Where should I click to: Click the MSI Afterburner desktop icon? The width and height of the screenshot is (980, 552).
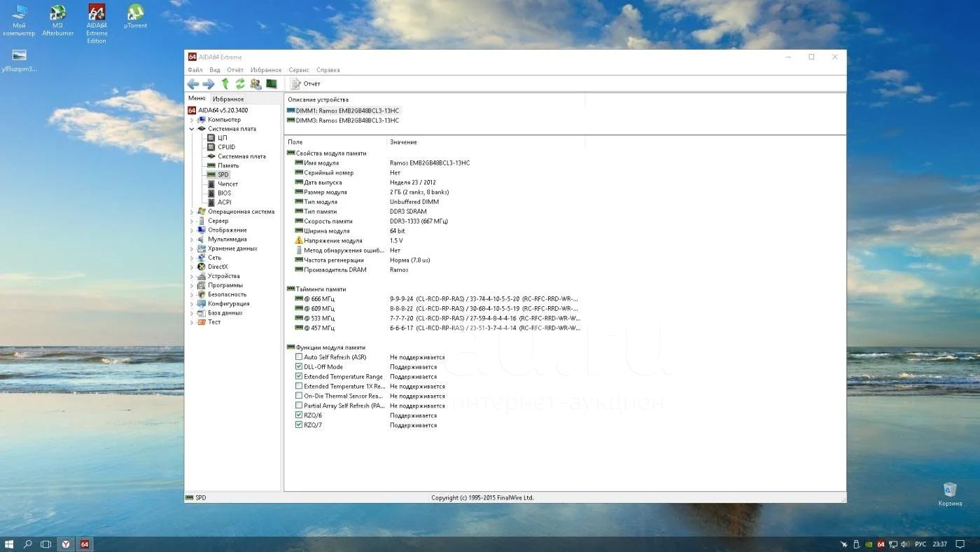(x=58, y=20)
